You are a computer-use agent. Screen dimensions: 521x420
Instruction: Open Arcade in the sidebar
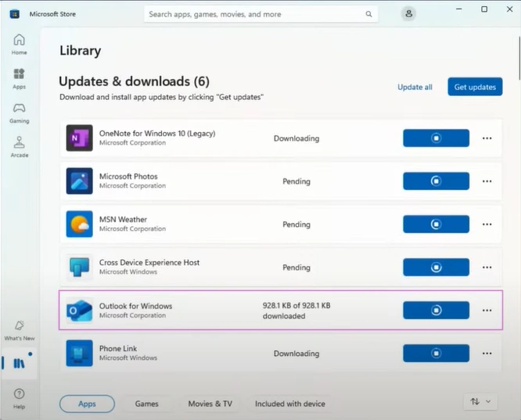click(20, 147)
